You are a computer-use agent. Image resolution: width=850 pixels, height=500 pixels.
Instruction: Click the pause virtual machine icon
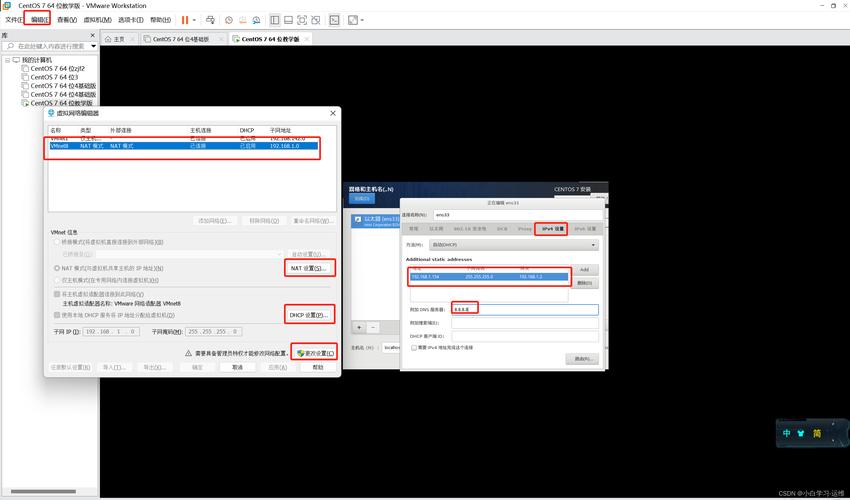(185, 20)
